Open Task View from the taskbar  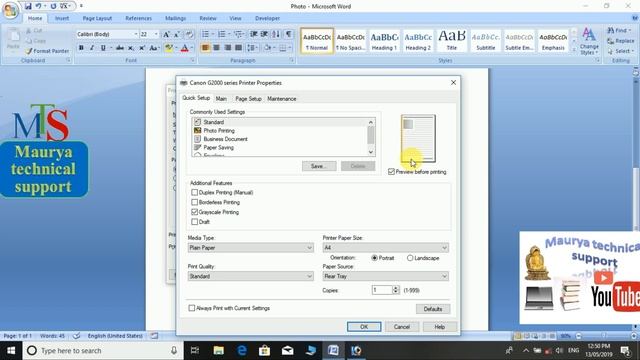(195, 350)
